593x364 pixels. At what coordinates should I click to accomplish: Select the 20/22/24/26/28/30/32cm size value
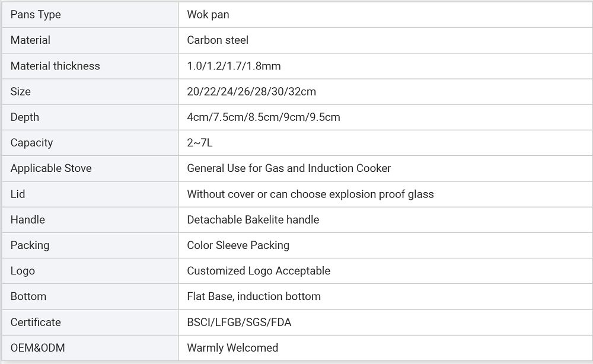[251, 91]
